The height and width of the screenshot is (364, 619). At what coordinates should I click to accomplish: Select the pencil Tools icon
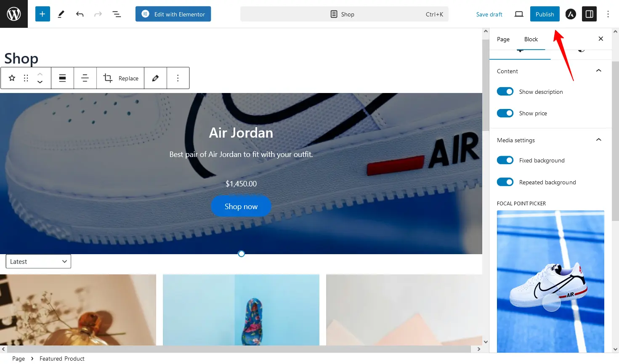61,14
